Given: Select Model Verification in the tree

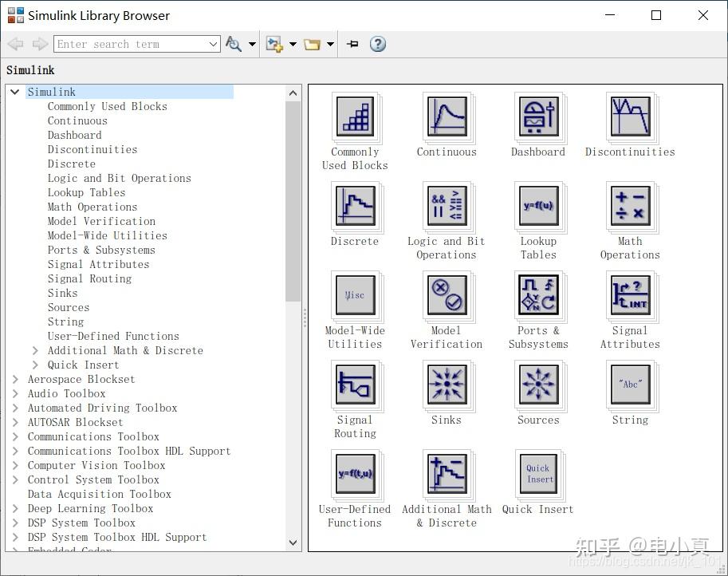Looking at the screenshot, I should tap(102, 222).
